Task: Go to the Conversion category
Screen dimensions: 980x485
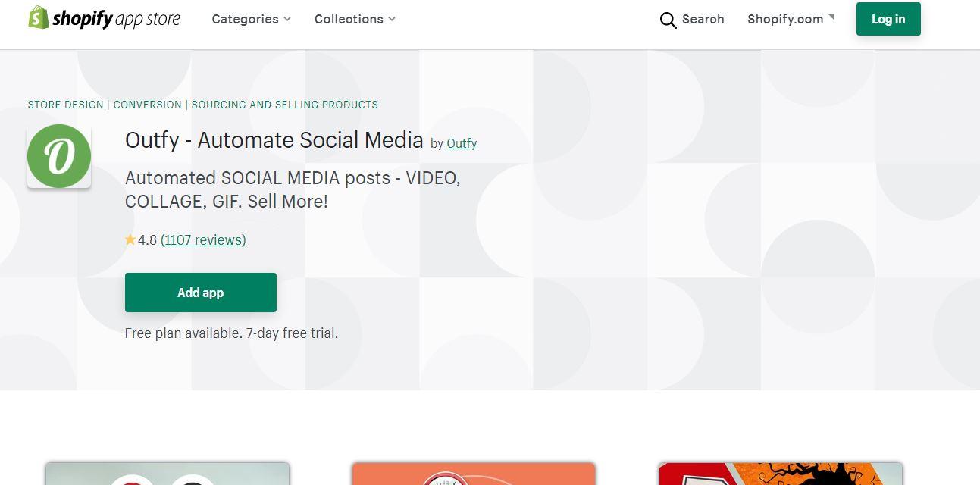Action: (x=148, y=105)
